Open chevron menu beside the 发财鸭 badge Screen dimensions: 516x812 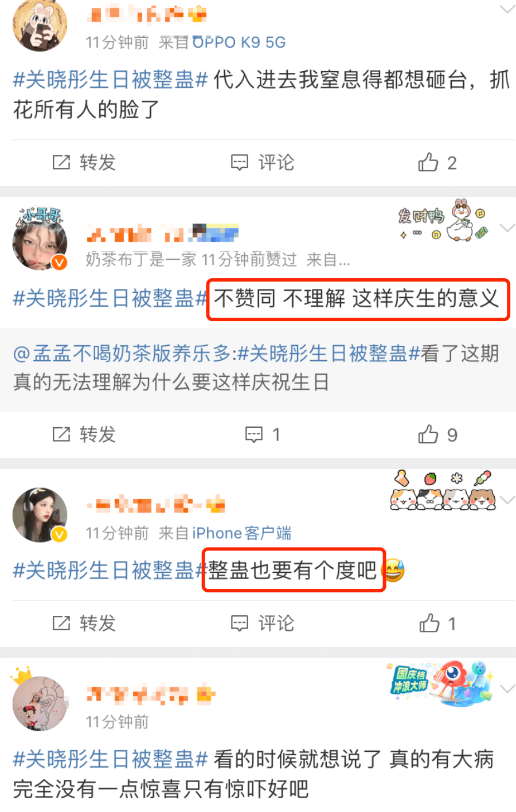pos(507,228)
